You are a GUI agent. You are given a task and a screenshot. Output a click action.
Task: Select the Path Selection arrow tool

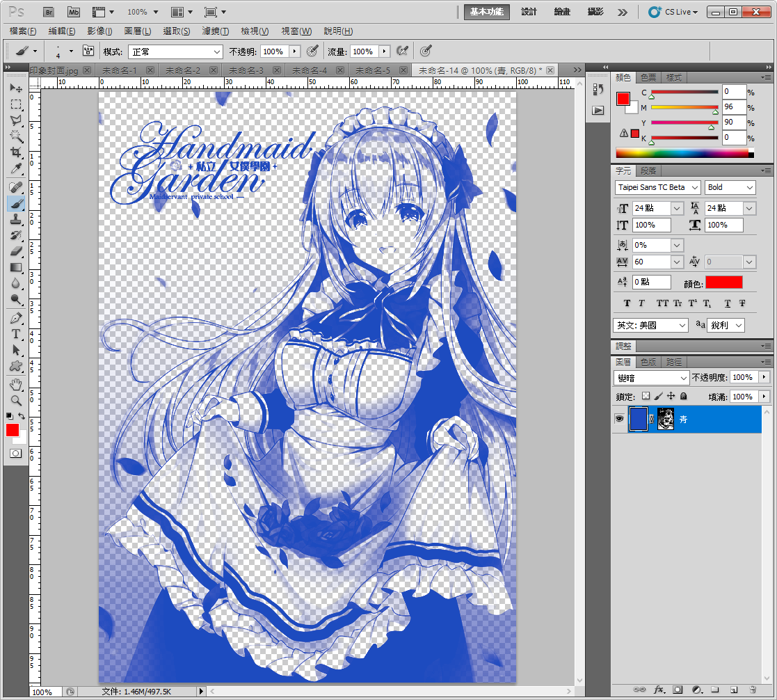[x=16, y=350]
